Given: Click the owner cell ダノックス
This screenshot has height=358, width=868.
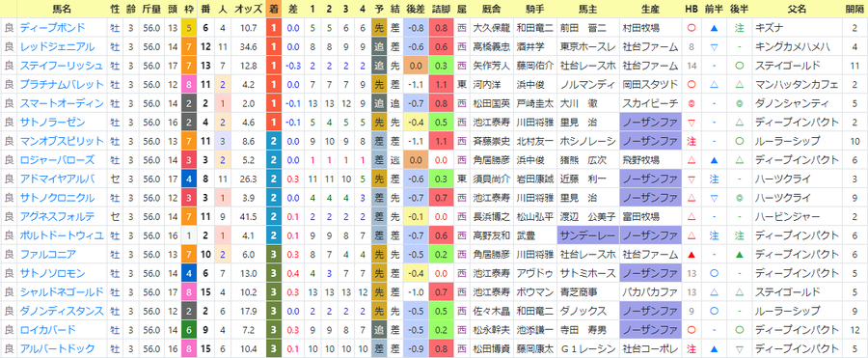Looking at the screenshot, I should click(588, 311).
